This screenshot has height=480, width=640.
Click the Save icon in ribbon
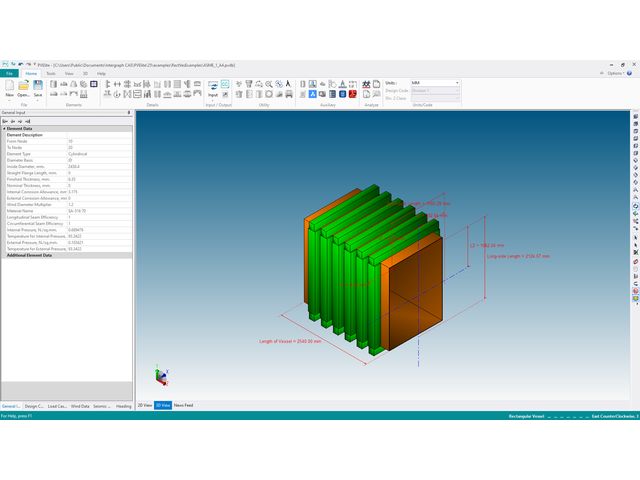point(38,88)
